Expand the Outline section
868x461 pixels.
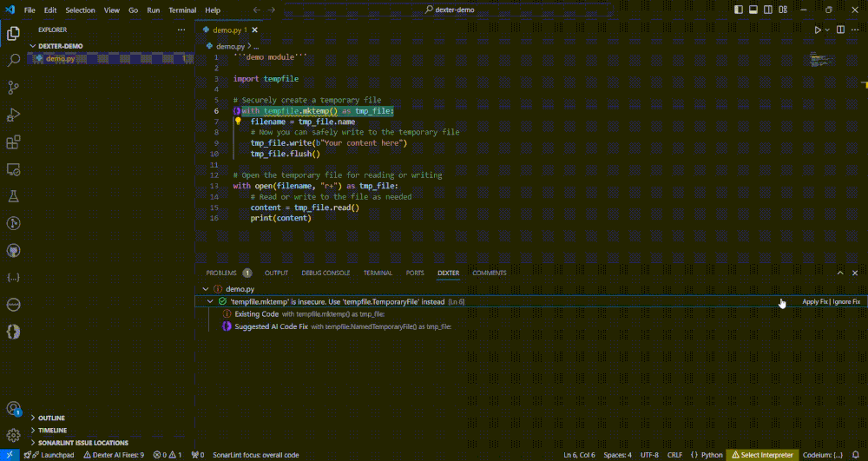coord(51,418)
